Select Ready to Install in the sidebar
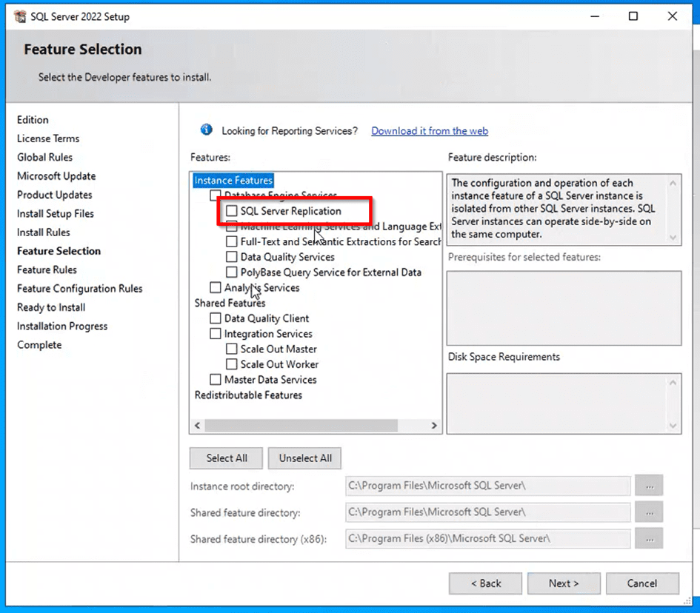 [x=51, y=307]
